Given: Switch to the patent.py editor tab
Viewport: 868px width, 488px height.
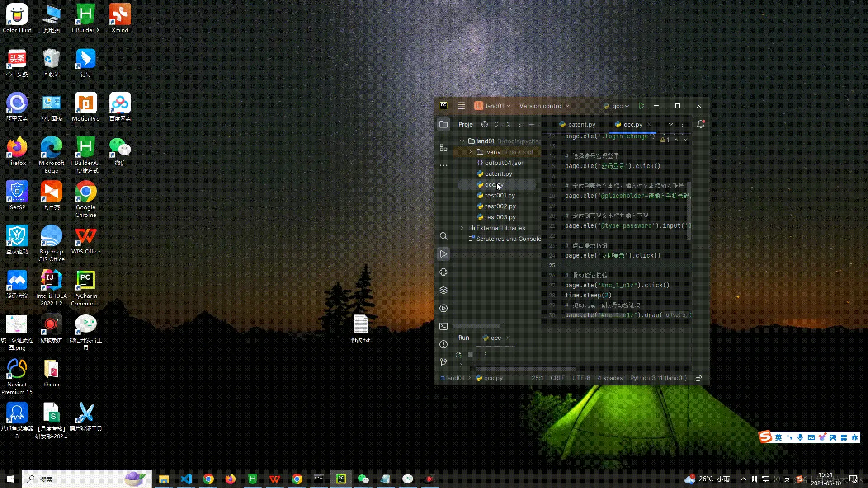Looking at the screenshot, I should coord(581,124).
